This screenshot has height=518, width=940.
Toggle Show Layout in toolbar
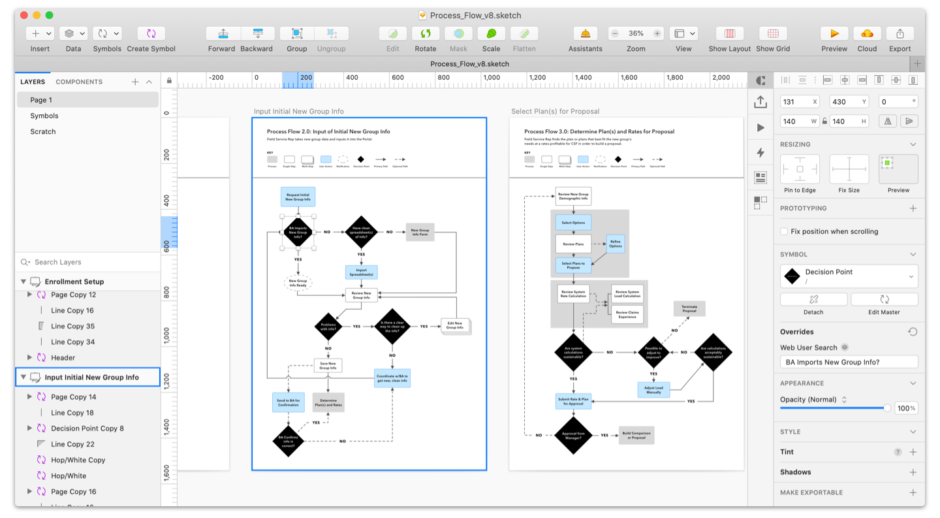(729, 34)
